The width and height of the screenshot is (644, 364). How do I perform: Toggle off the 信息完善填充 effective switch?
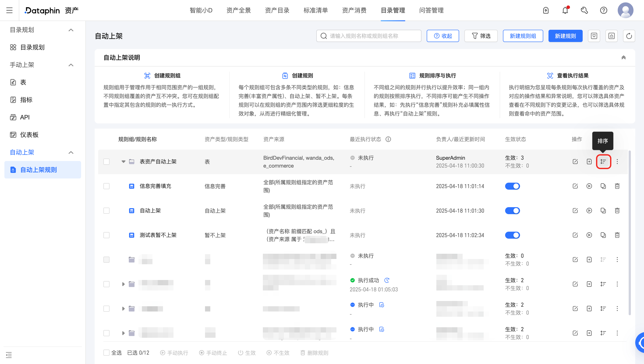point(512,186)
